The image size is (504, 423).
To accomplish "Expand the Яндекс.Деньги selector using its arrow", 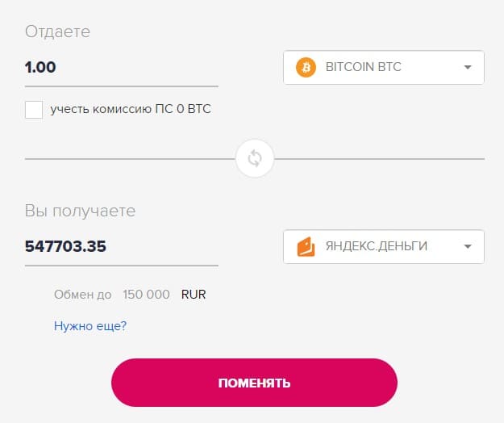I will (x=468, y=247).
